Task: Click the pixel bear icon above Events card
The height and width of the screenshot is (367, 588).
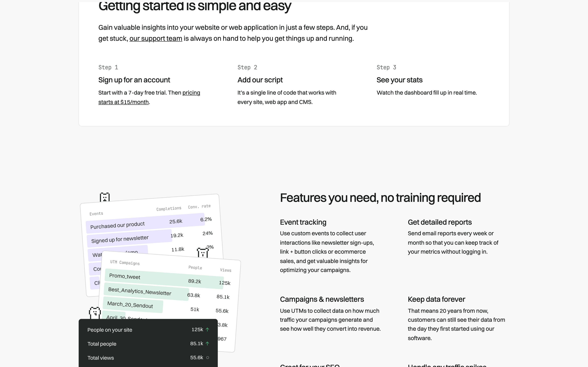Action: (105, 197)
